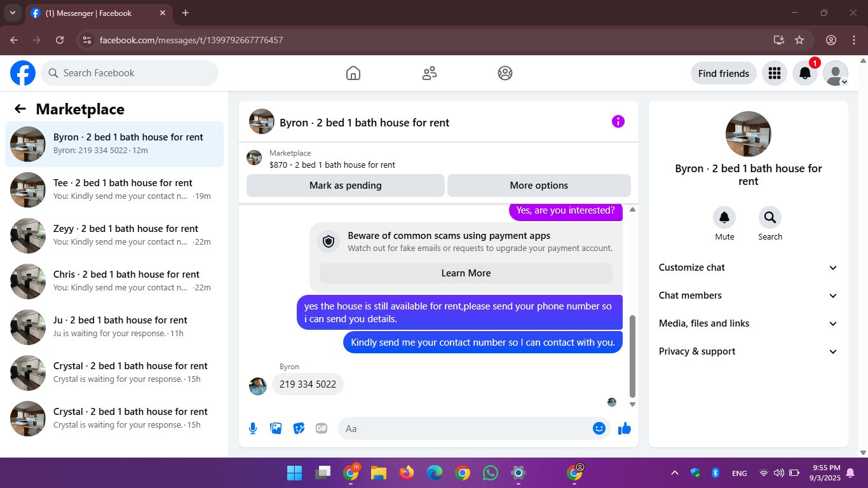This screenshot has width=868, height=488.
Task: Open conversation info for Byron chat
Action: click(618, 121)
